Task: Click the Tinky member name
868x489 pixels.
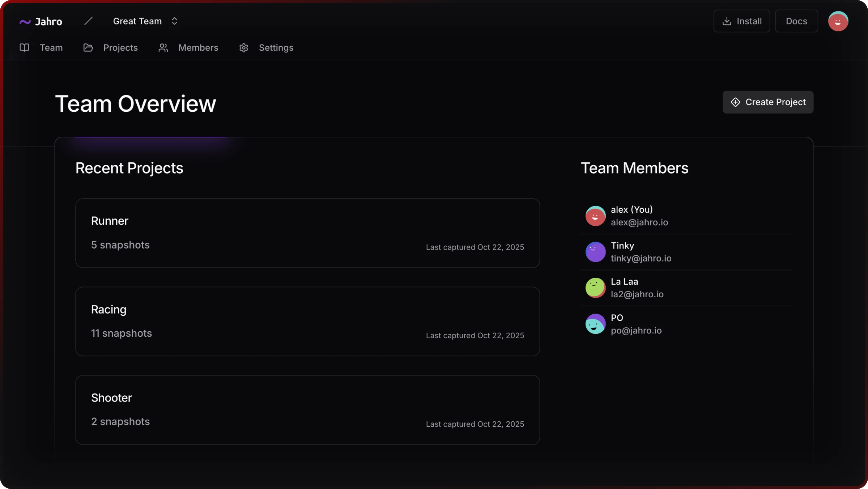Action: 622,246
